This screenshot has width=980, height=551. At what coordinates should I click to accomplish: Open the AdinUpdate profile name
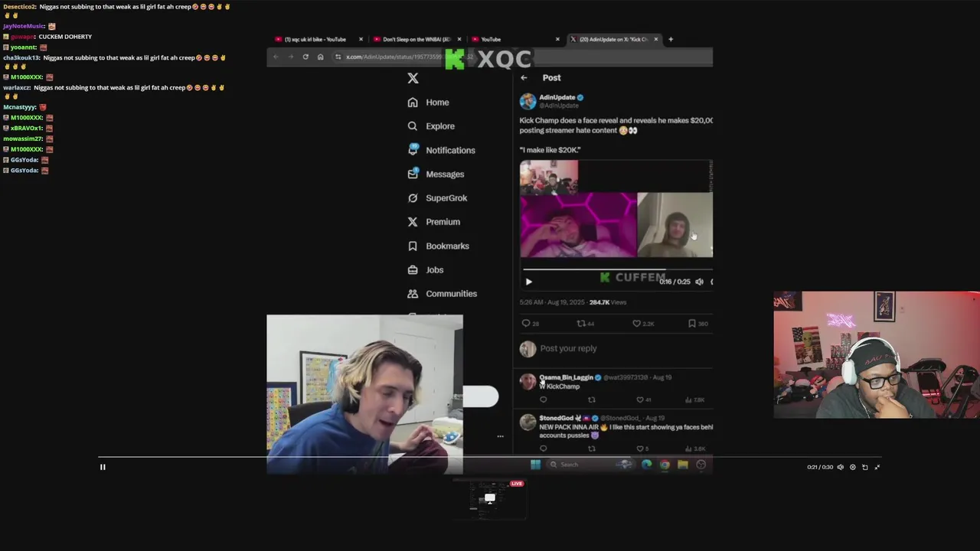557,97
